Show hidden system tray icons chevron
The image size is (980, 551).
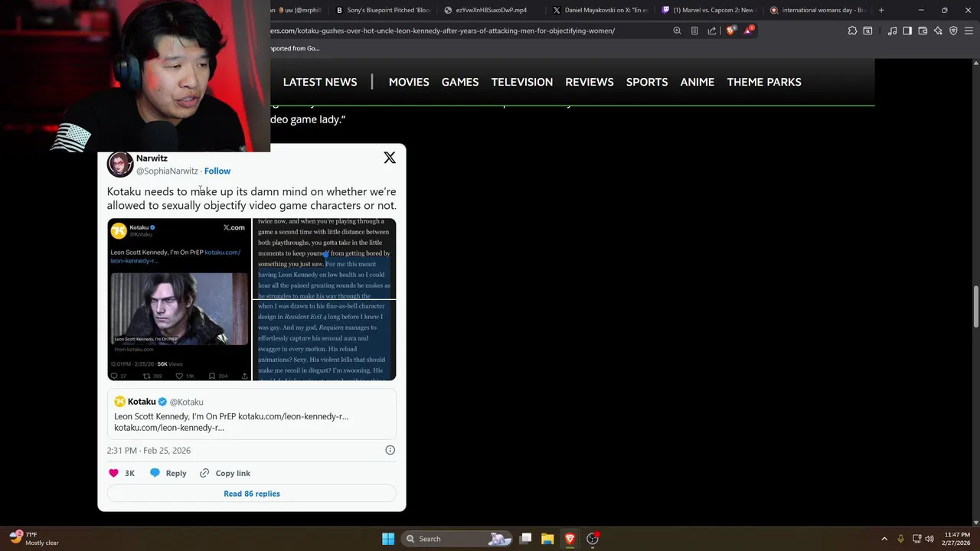pos(884,539)
